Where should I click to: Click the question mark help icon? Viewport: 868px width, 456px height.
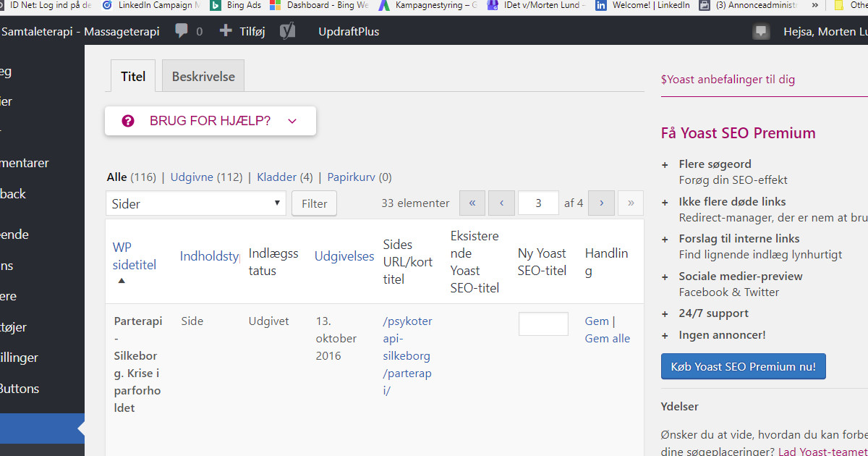click(x=128, y=121)
